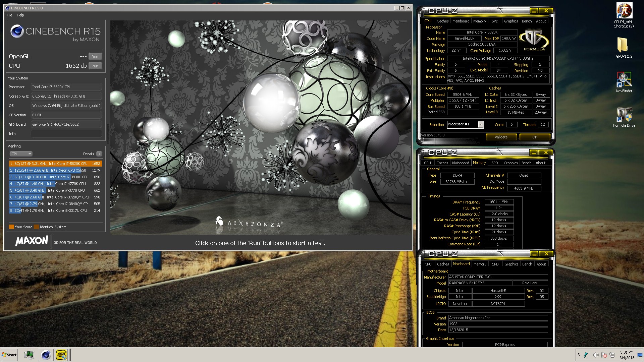Viewport: 644px width, 362px height.
Task: Switch to CPU tab in bottom CPU-Z window
Action: 428,264
